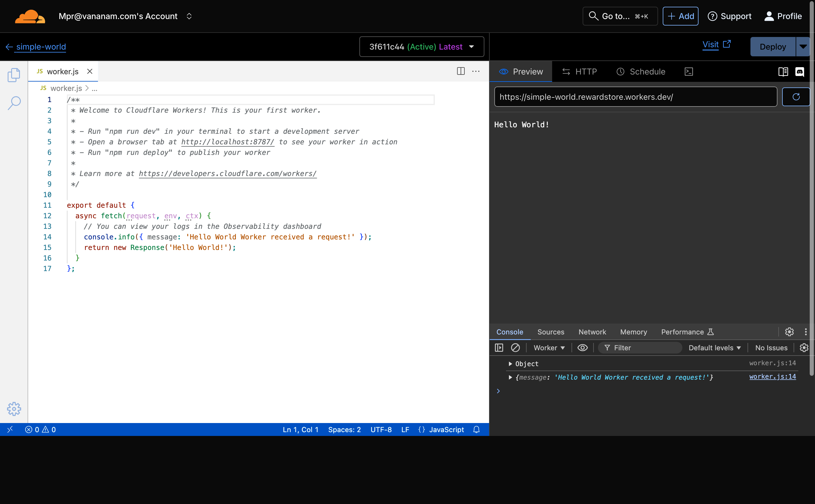Click the preview URL input field
Viewport: 815px width, 504px height.
tap(635, 97)
